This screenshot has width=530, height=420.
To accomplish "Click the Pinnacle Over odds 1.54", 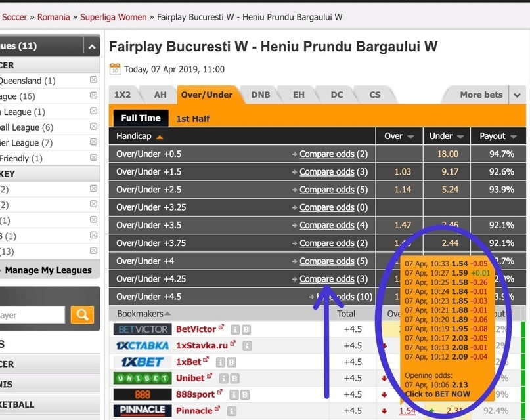I will point(407,411).
